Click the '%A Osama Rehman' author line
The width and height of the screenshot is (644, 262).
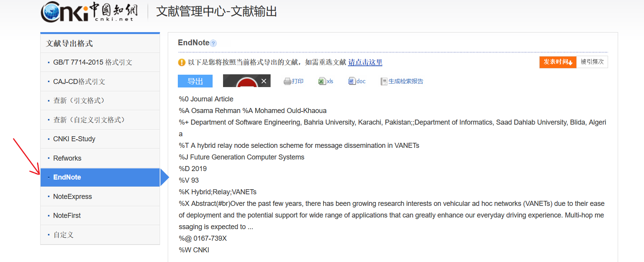pos(252,111)
